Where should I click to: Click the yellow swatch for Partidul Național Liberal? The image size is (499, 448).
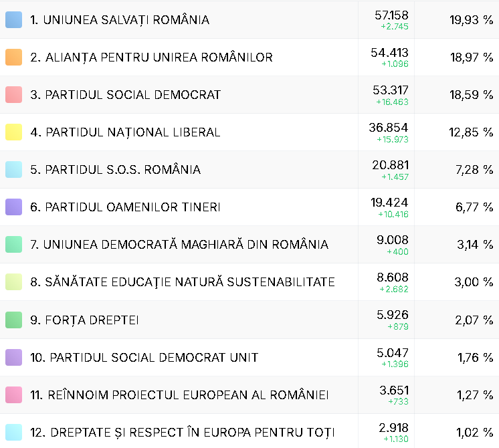point(13,132)
